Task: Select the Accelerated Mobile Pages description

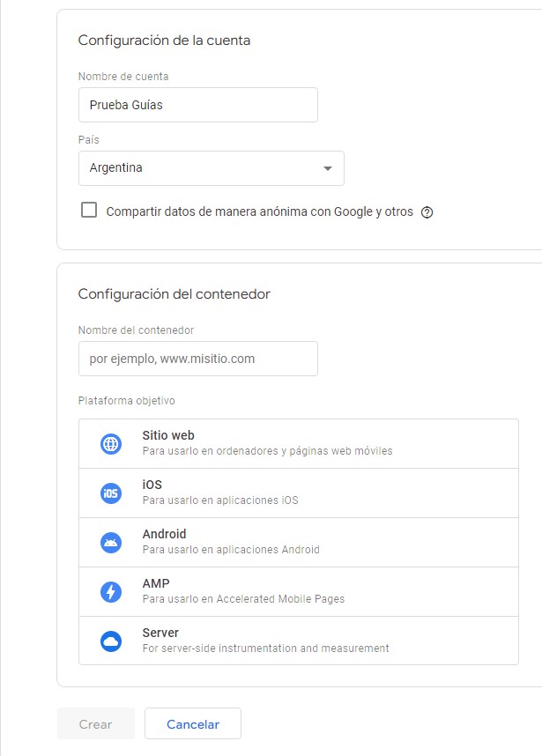Action: pos(243,599)
